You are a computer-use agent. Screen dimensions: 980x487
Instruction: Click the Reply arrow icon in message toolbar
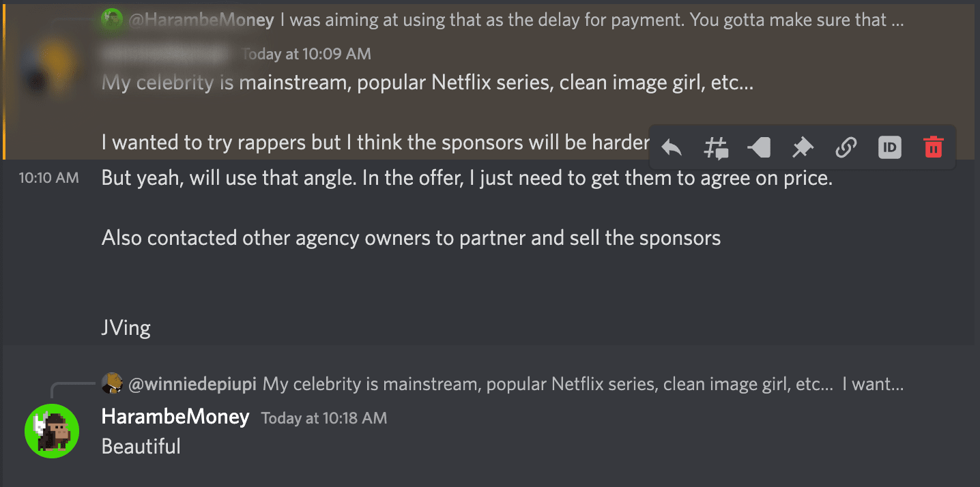tap(672, 147)
